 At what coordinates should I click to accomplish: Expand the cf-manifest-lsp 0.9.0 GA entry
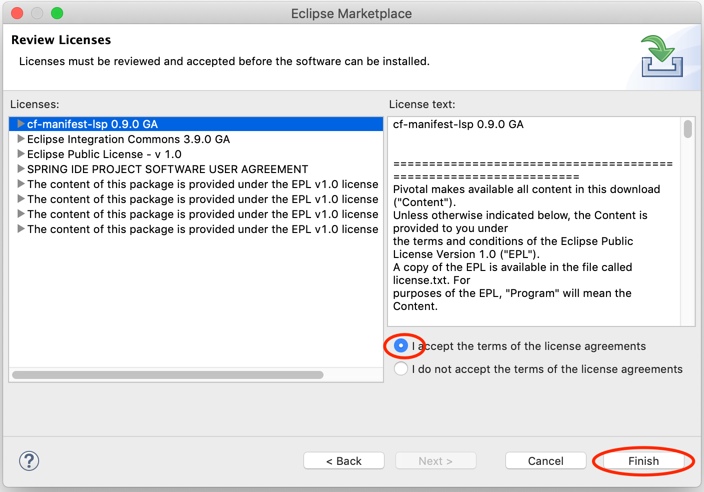[x=20, y=123]
